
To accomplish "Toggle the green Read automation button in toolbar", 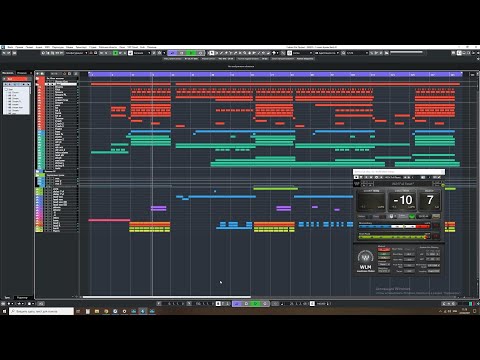I will tap(115, 53).
